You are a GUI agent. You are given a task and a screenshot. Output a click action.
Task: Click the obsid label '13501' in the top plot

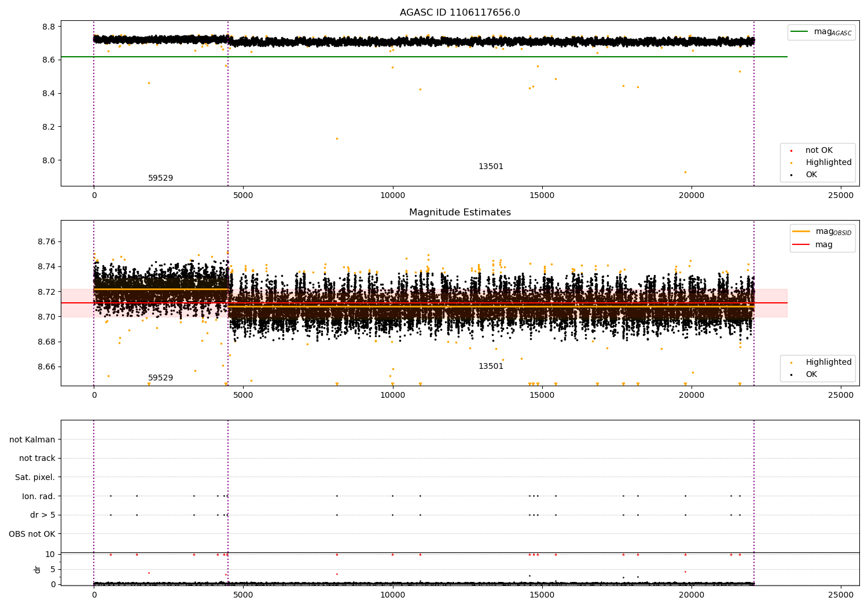(491, 167)
